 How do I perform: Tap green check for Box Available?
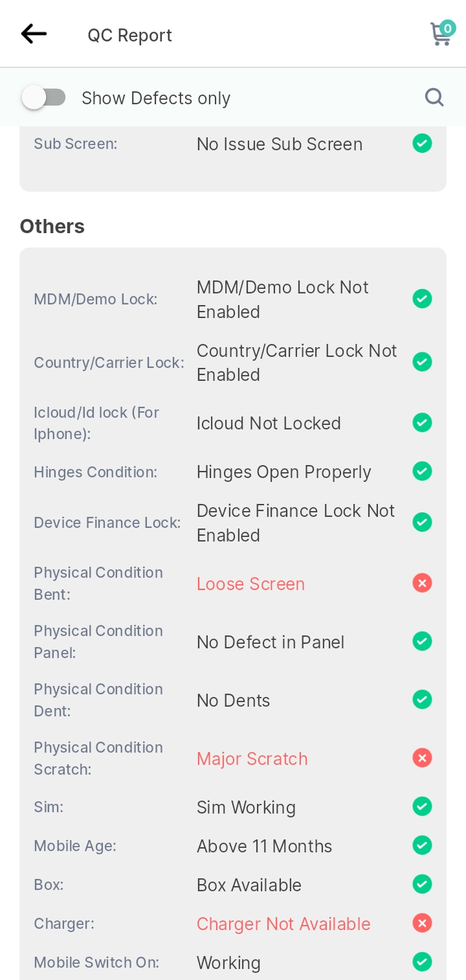(x=422, y=884)
